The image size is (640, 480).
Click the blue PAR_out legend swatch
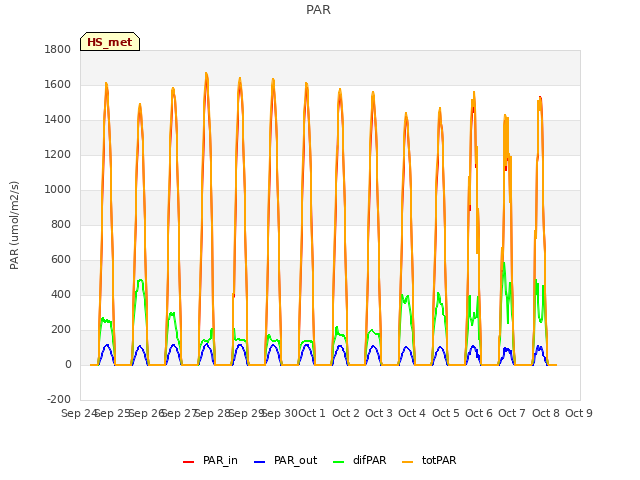260,462
